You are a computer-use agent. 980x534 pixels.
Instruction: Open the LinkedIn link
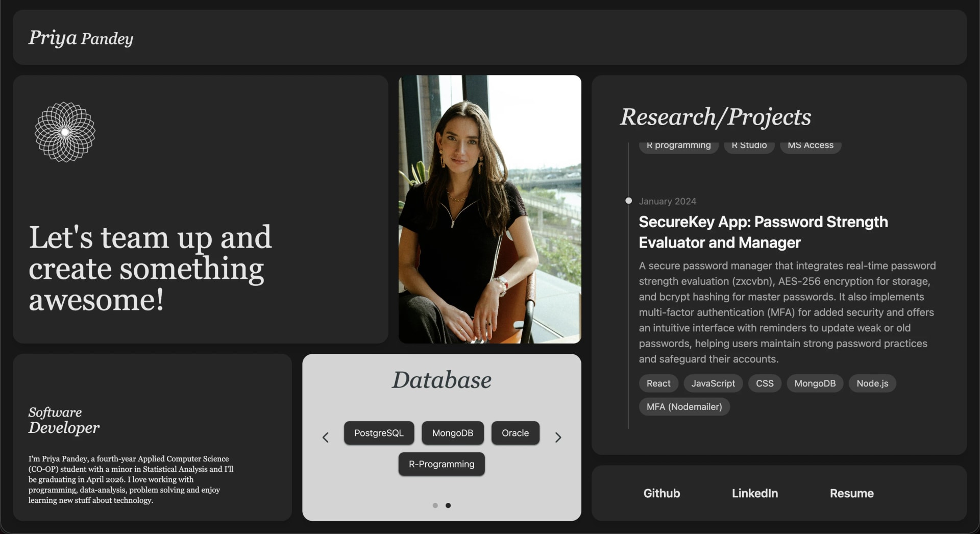coord(754,493)
